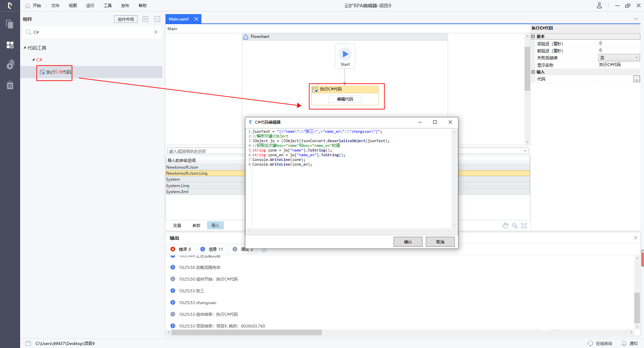Click the run robot icon in left sidebar
The width and height of the screenshot is (644, 348).
click(10, 64)
